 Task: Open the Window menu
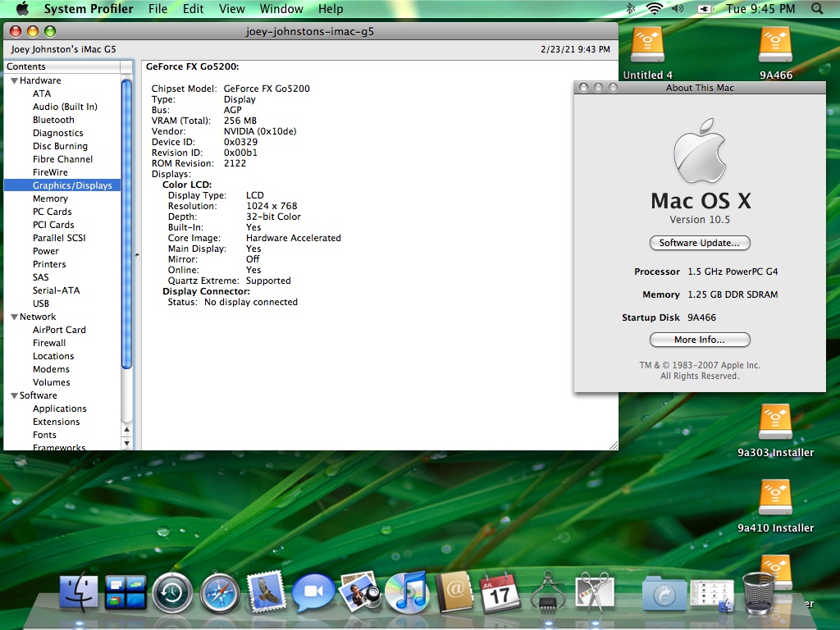[x=281, y=9]
